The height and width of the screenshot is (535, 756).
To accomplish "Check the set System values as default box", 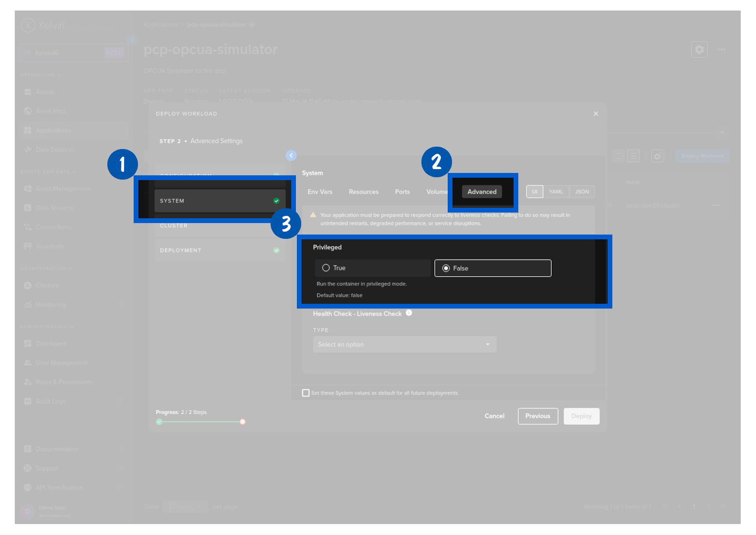I will pos(306,393).
